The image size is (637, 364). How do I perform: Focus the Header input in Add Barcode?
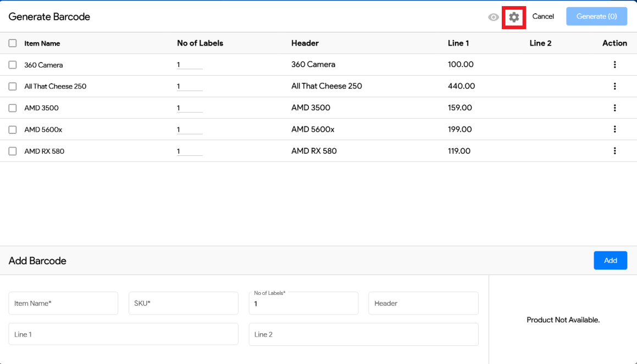point(423,303)
